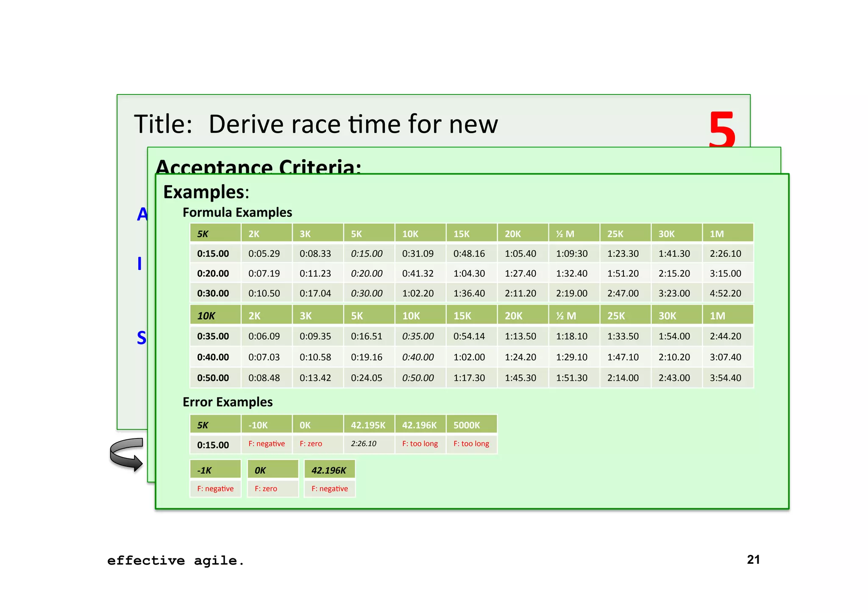The height and width of the screenshot is (613, 868).
Task: Select the 'F: too long' under 5000K
Action: pos(471,444)
